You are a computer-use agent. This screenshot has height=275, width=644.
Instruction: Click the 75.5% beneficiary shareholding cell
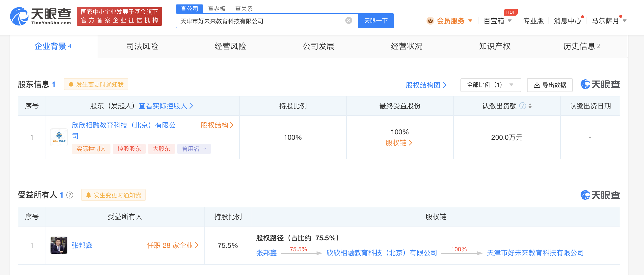pyautogui.click(x=228, y=245)
